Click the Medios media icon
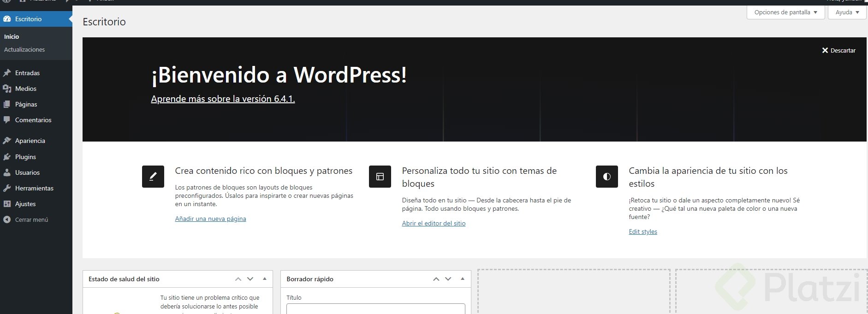This screenshot has height=314, width=868. click(x=7, y=89)
